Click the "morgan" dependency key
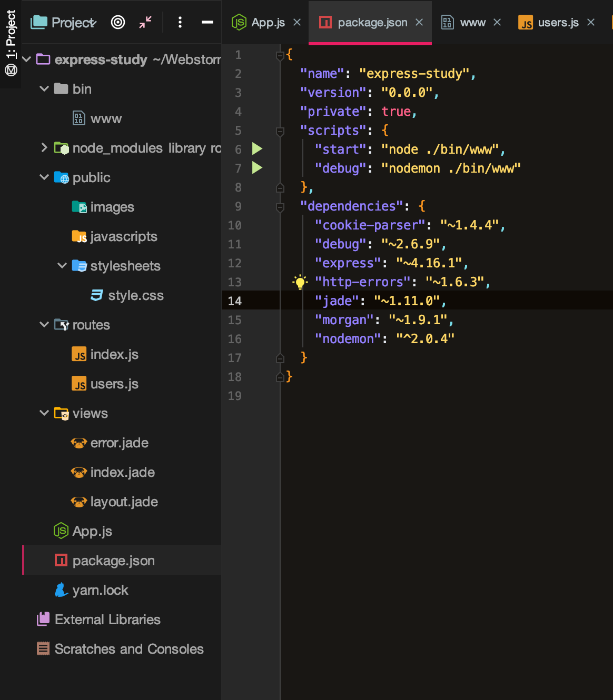Image resolution: width=613 pixels, height=700 pixels. [344, 320]
